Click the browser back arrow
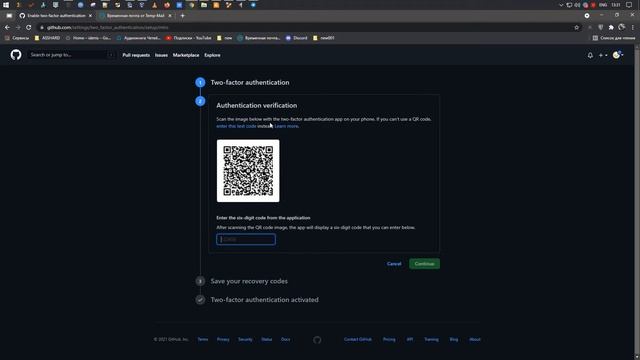This screenshot has height=360, width=640. point(7,27)
